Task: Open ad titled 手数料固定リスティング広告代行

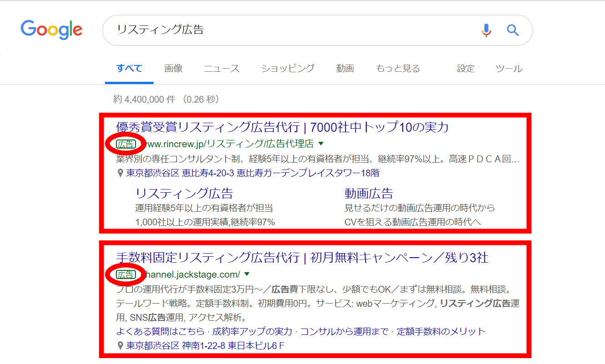Action: pyautogui.click(x=302, y=258)
